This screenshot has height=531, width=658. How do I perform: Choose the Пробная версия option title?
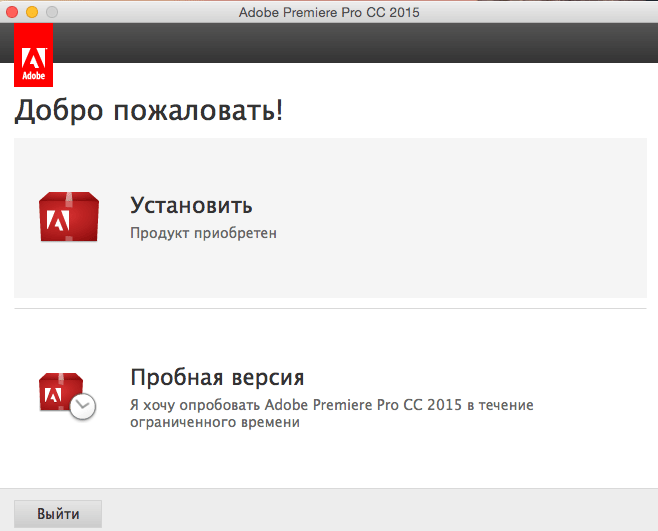217,378
